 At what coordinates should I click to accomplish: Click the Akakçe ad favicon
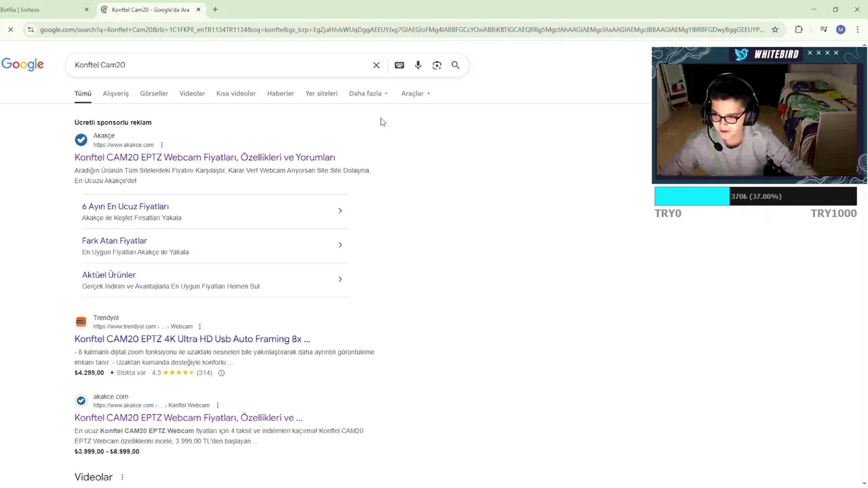point(81,140)
